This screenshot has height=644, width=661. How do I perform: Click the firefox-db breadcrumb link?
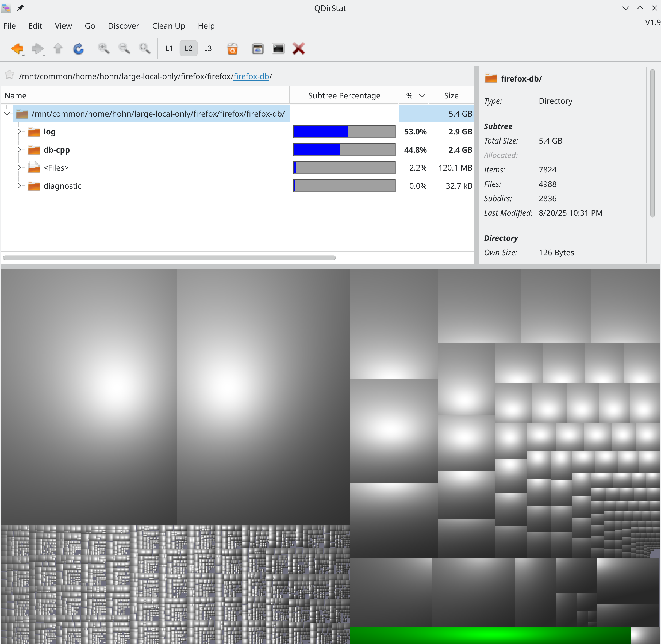coord(251,76)
